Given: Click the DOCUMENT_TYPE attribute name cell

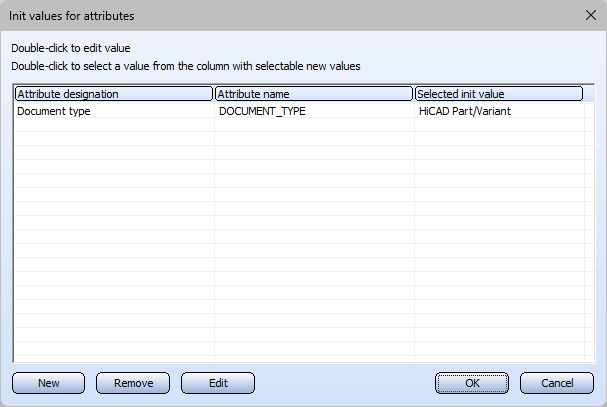Looking at the screenshot, I should [x=262, y=112].
